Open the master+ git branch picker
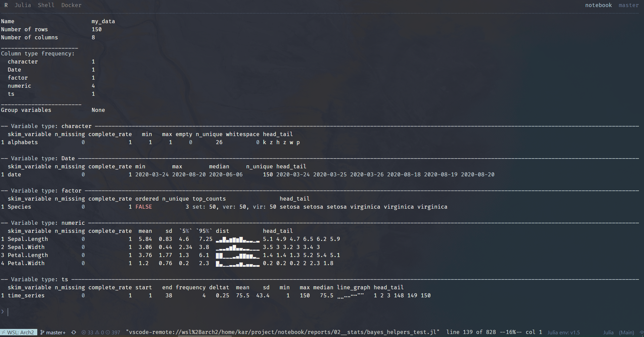Screen dimensions: 644x337 coord(53,332)
